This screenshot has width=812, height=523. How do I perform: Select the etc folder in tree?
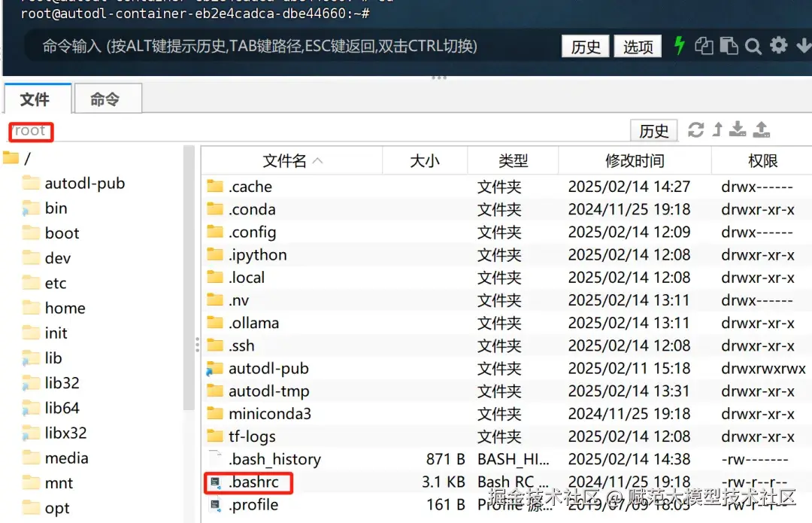45,283
